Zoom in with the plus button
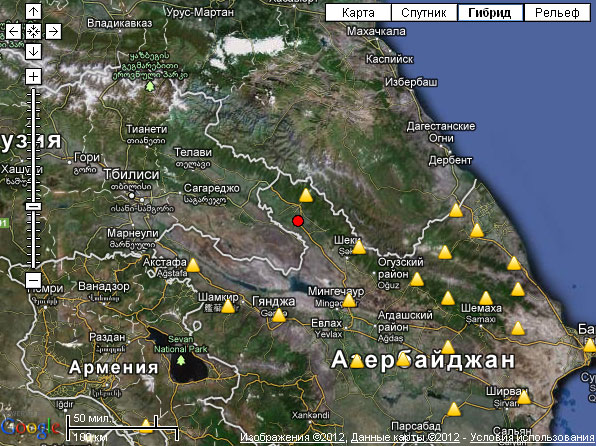 (33, 77)
